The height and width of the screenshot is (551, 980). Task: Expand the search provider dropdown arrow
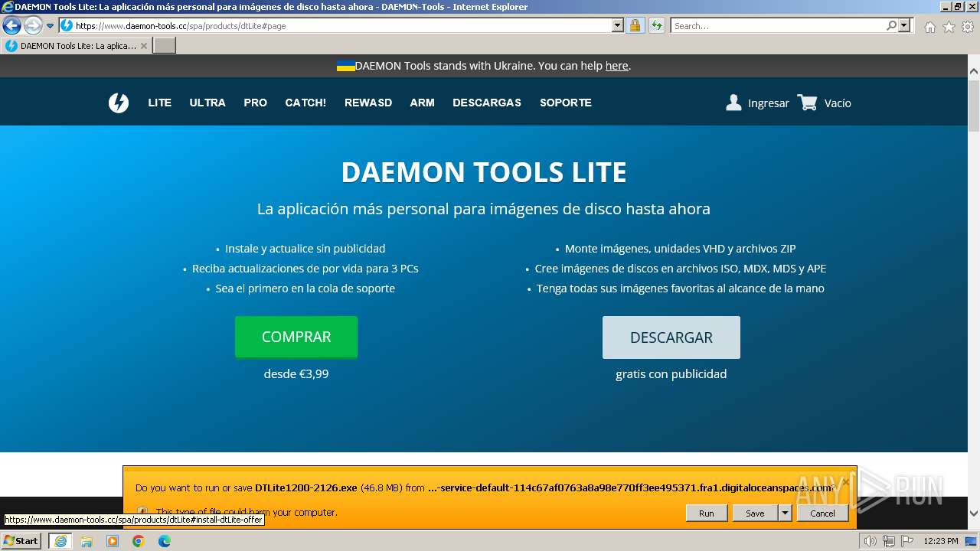point(904,25)
